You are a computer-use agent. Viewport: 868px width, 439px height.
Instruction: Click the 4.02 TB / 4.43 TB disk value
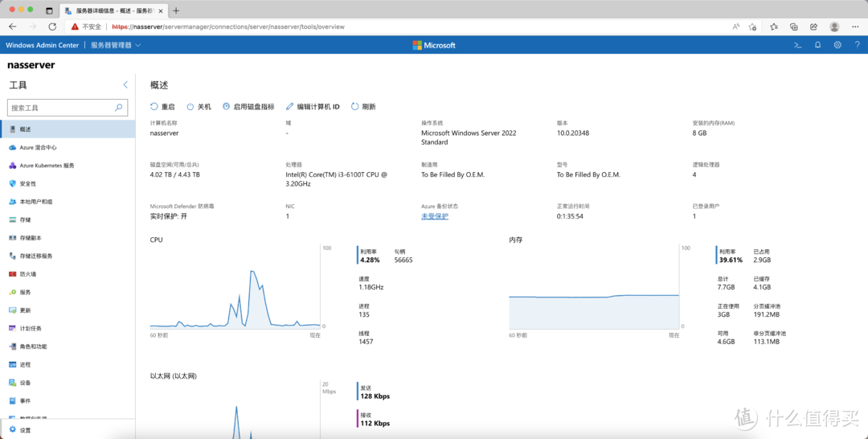tap(175, 174)
